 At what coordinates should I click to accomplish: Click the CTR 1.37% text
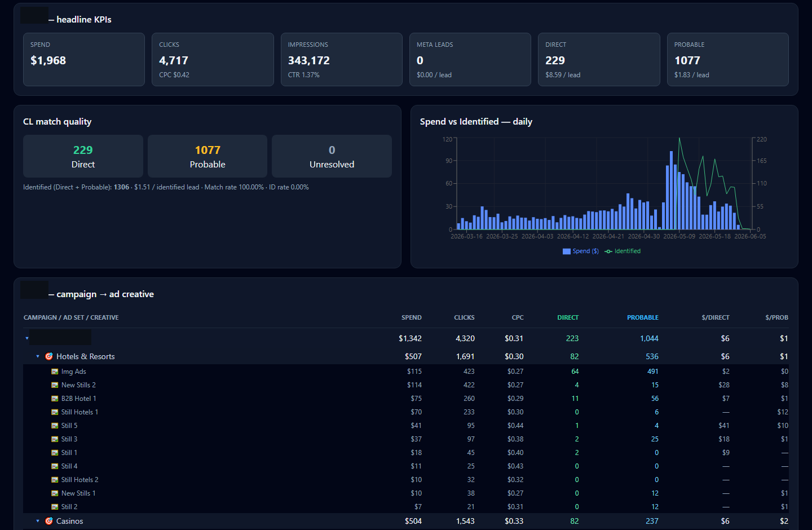[x=304, y=75]
